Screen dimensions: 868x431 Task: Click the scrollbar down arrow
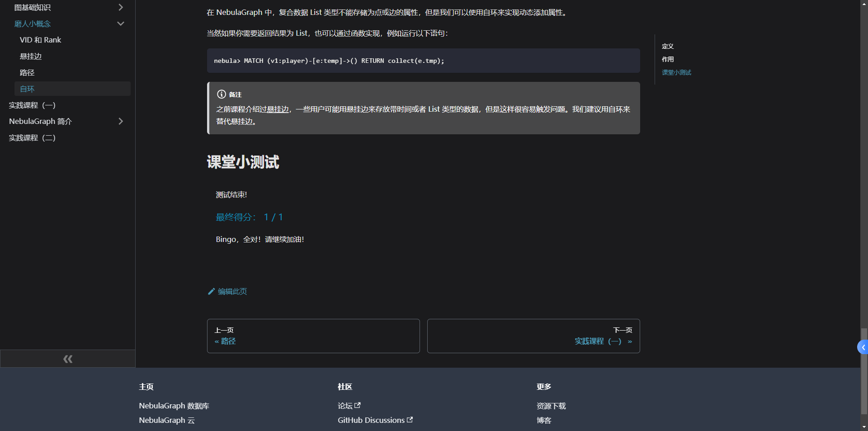pyautogui.click(x=864, y=426)
